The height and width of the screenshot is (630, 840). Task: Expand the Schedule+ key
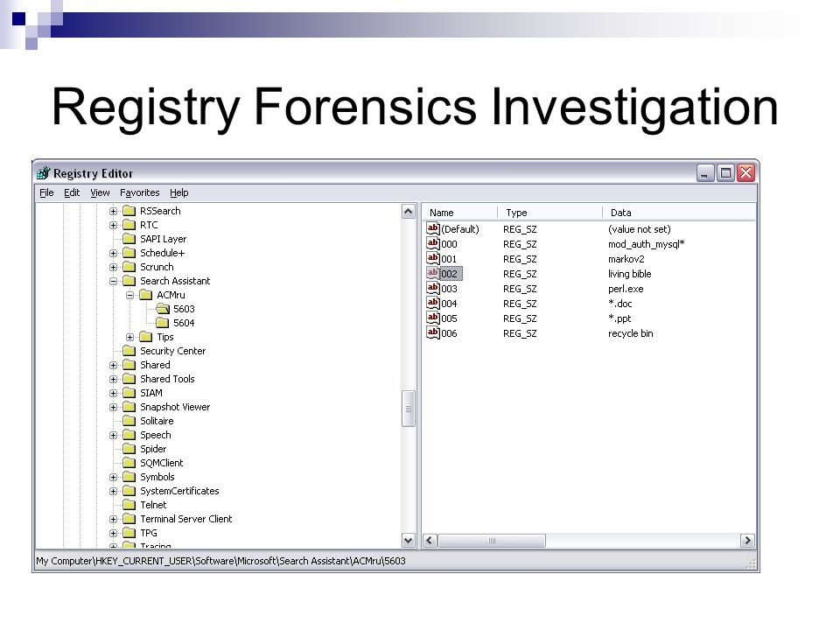113,253
